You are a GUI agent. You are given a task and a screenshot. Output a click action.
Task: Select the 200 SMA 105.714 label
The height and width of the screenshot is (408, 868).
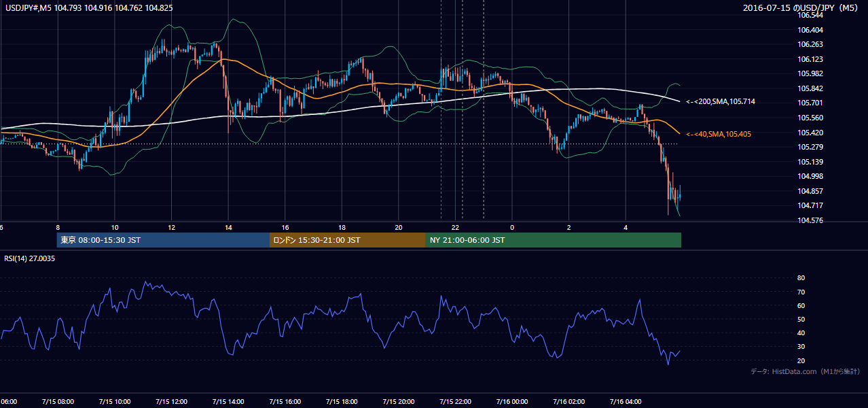tap(721, 101)
